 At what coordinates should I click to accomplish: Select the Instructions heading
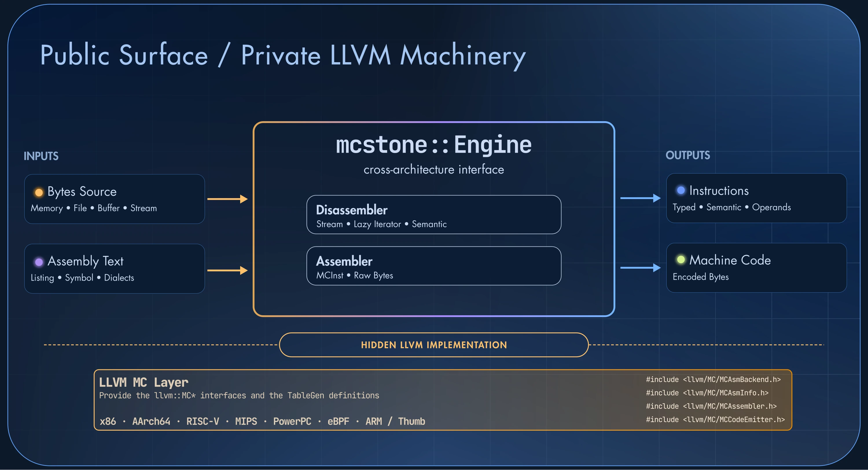719,191
